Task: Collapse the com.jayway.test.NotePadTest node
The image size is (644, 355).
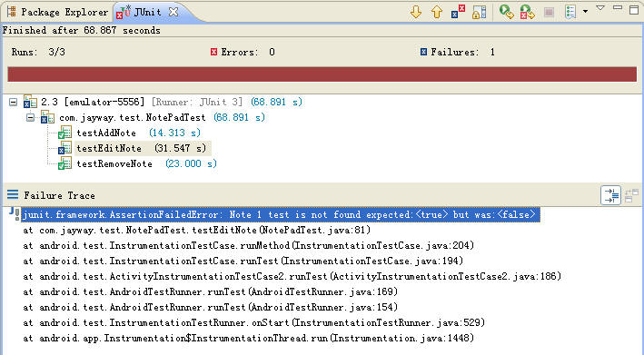Action: 30,118
